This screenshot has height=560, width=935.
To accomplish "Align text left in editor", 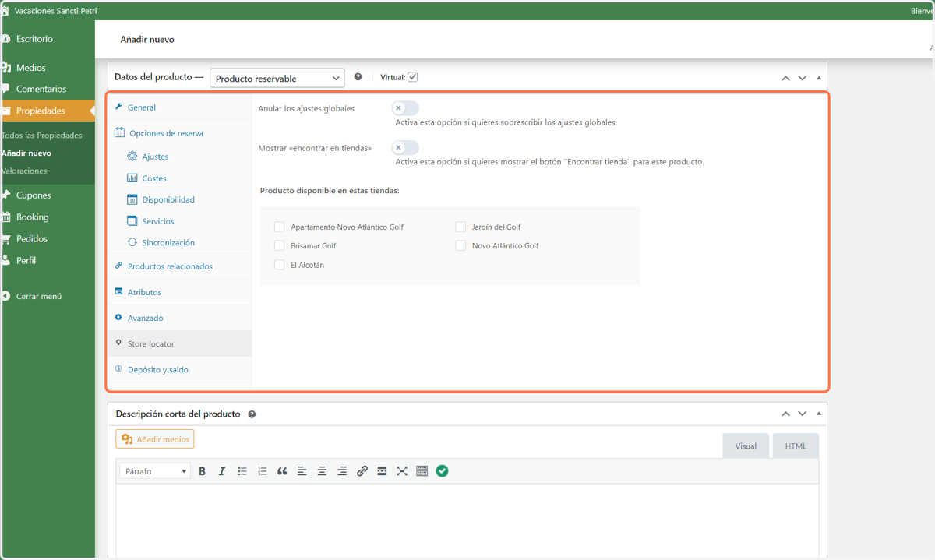I will (x=302, y=471).
